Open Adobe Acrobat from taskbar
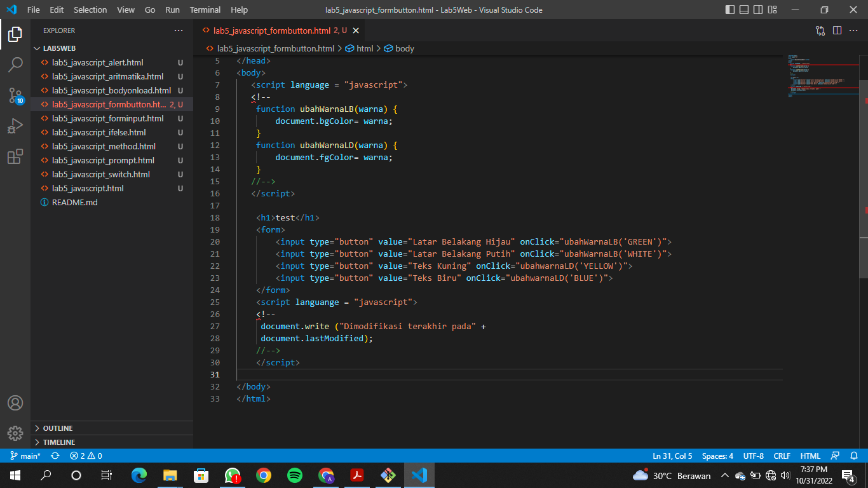 click(x=357, y=475)
